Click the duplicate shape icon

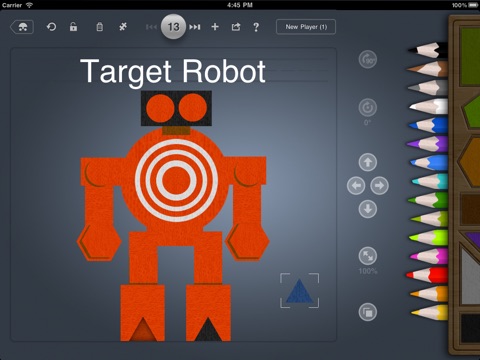tap(368, 312)
